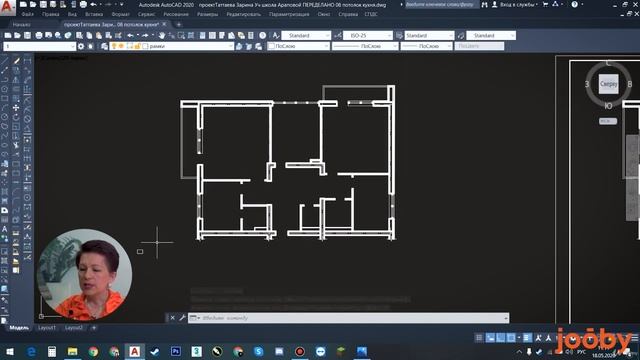
Task: Toggle lock icon for рамки layer
Action: (x=137, y=46)
